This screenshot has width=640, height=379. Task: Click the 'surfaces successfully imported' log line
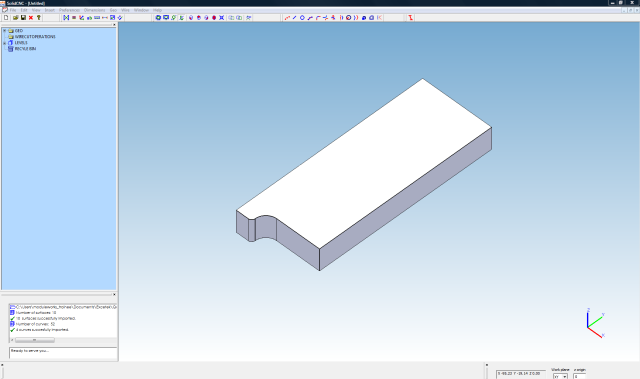tap(46, 318)
